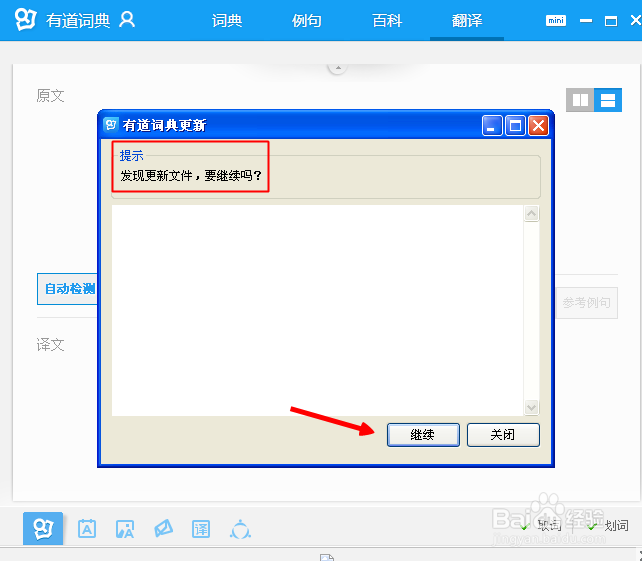Choose stacked top-bottom translation layout
This screenshot has width=642, height=561.
coord(608,100)
